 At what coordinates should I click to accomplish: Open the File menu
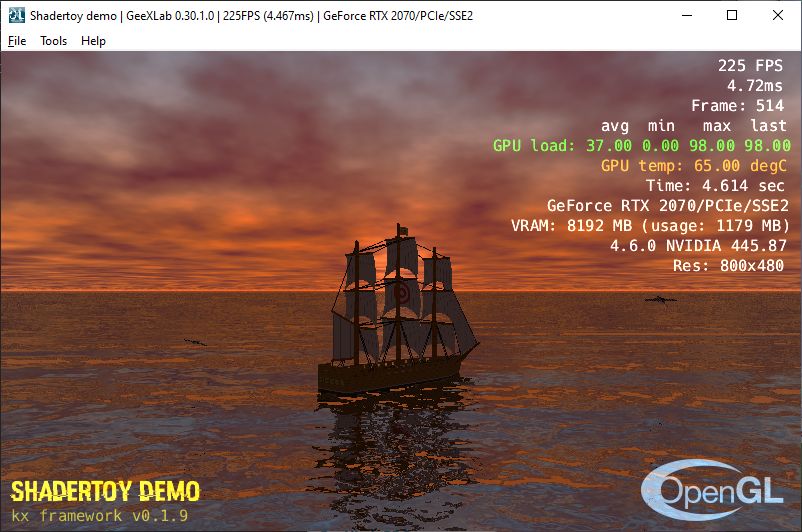[x=17, y=41]
